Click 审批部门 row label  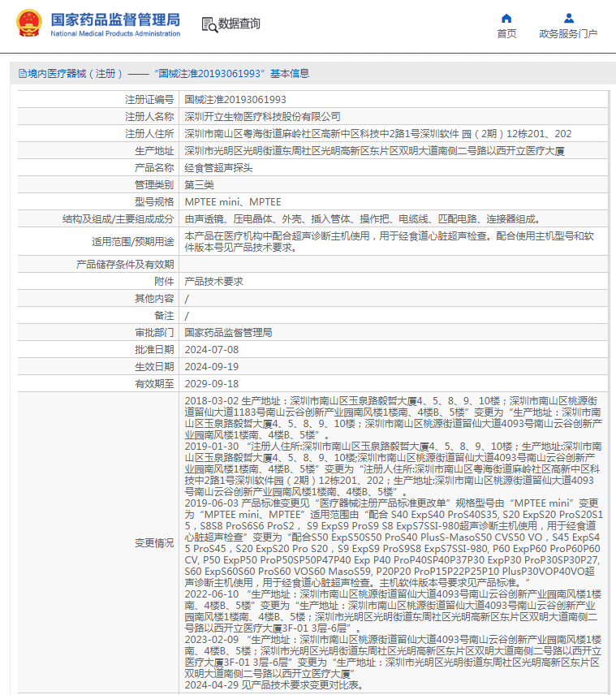154,333
